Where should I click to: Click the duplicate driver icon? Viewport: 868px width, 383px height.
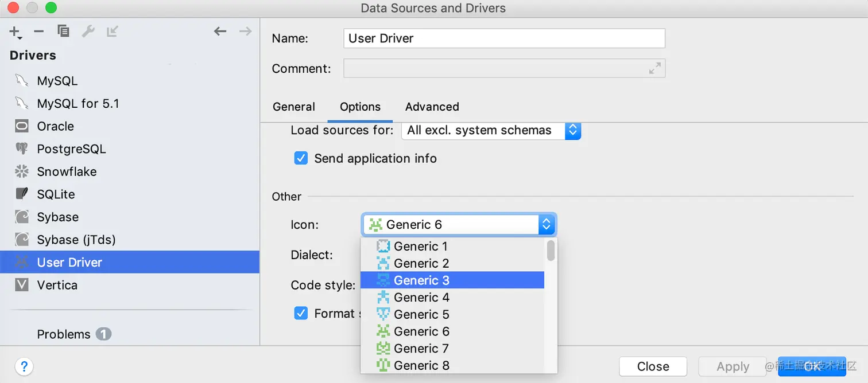[64, 32]
